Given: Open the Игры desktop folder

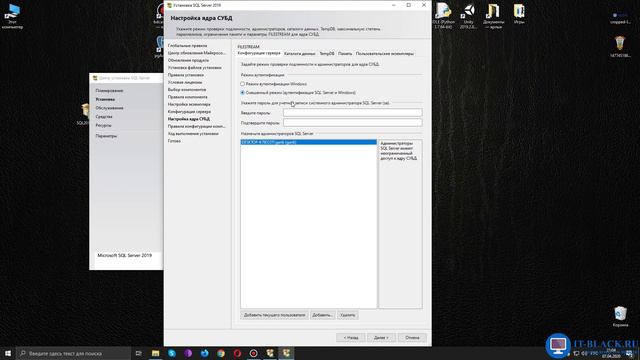Looking at the screenshot, I should 519,14.
